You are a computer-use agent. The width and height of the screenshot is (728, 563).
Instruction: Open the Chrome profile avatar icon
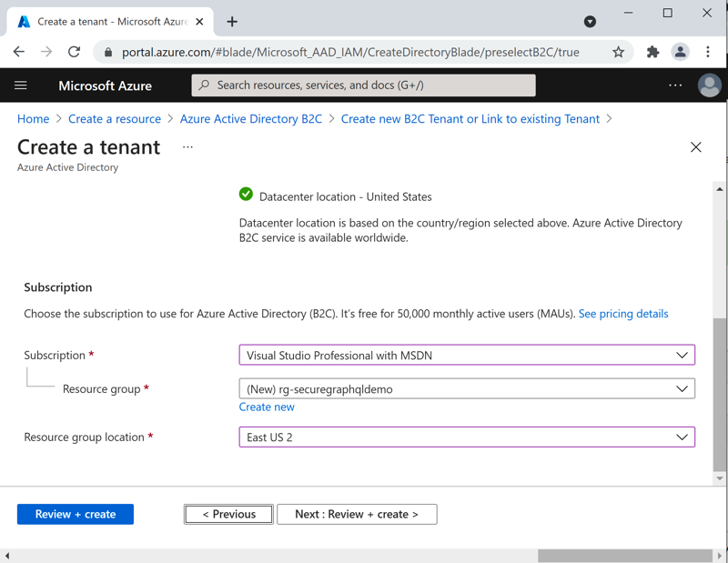point(680,52)
